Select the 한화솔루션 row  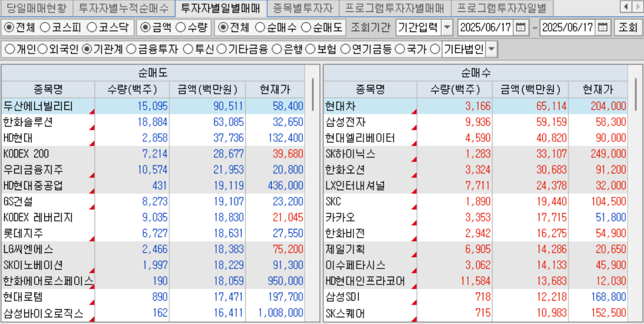click(153, 123)
